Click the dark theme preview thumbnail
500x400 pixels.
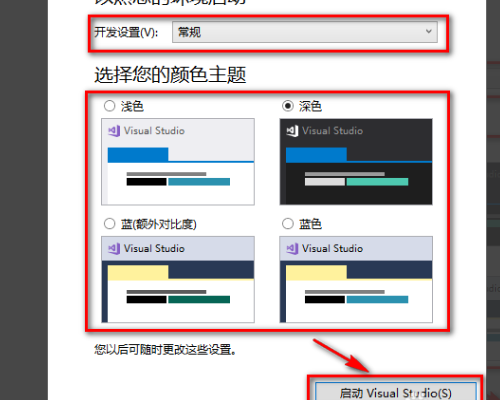(356, 161)
